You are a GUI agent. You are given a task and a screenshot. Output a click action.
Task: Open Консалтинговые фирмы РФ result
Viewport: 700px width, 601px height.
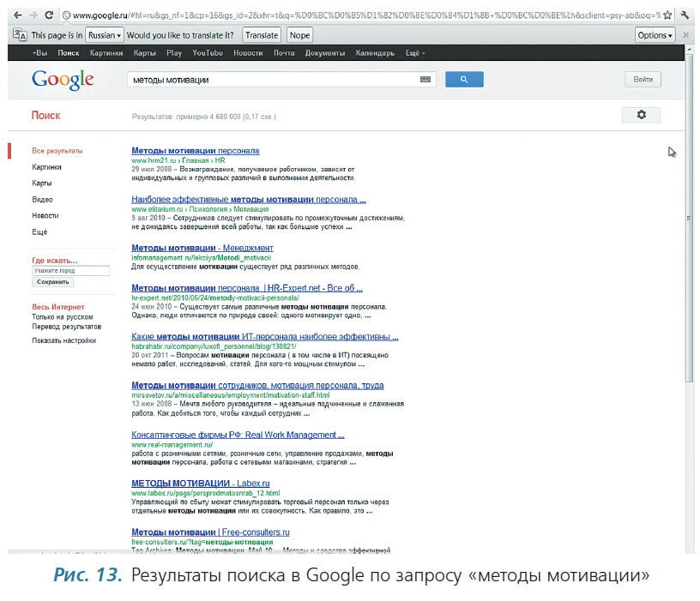[x=238, y=435]
